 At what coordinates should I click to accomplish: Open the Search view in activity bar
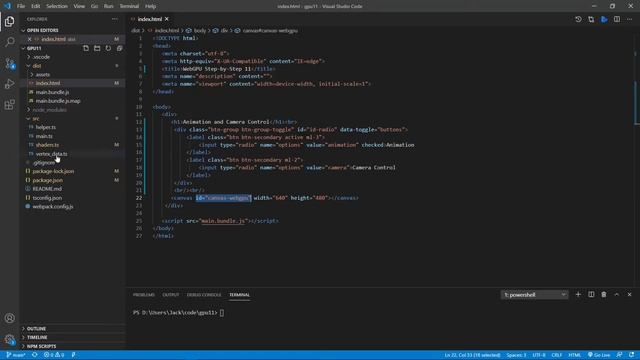9,42
